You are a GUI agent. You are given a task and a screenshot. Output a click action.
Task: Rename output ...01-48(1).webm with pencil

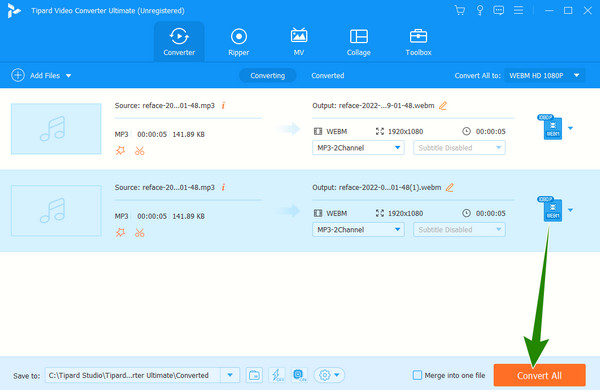[x=450, y=187]
